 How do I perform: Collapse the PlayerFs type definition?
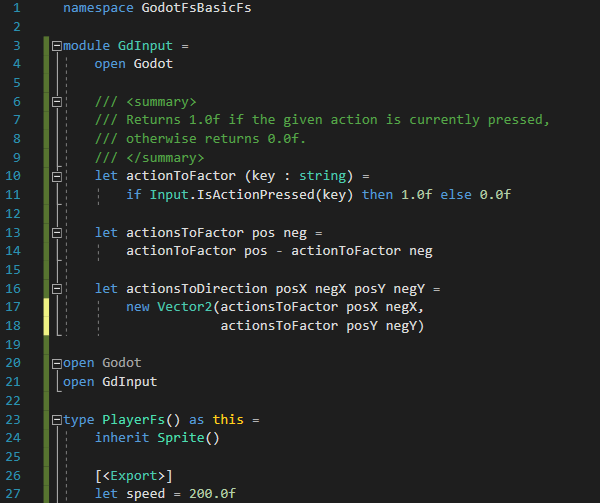(x=56, y=419)
